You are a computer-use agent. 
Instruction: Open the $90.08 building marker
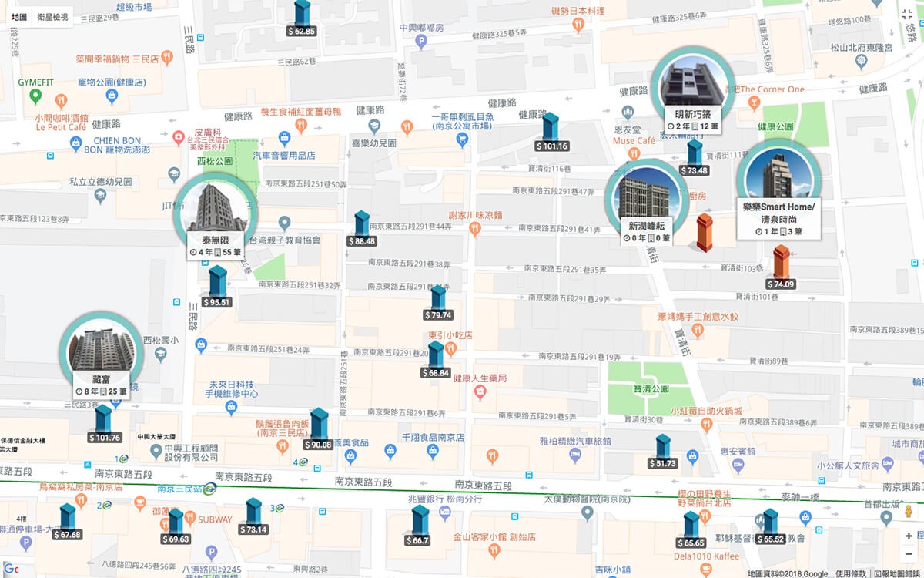318,429
